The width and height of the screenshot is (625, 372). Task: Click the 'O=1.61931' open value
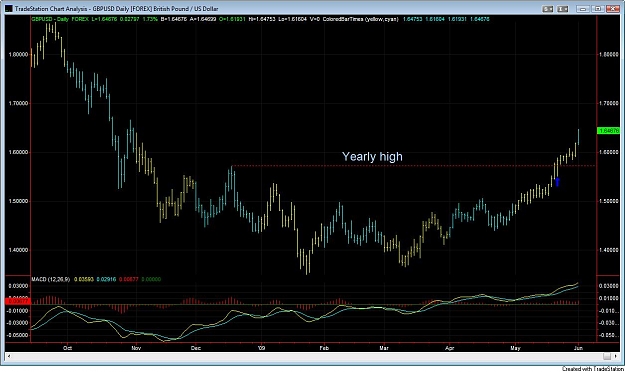[232, 19]
